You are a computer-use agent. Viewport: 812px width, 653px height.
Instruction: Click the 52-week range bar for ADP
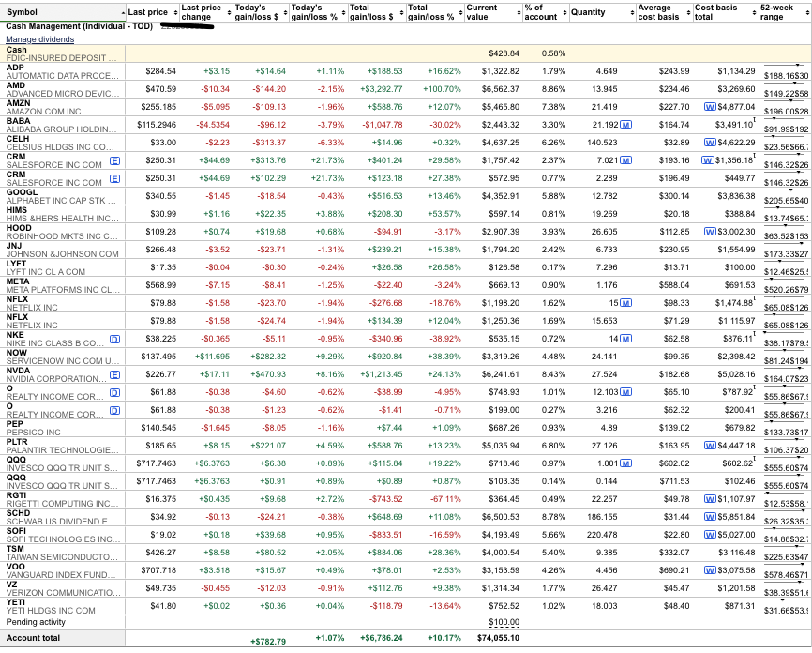click(786, 65)
